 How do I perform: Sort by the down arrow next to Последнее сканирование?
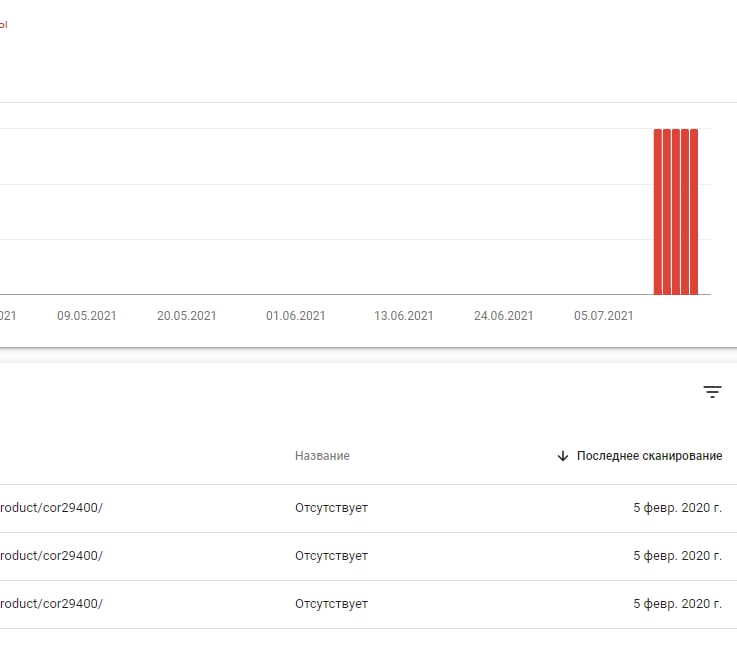[563, 456]
